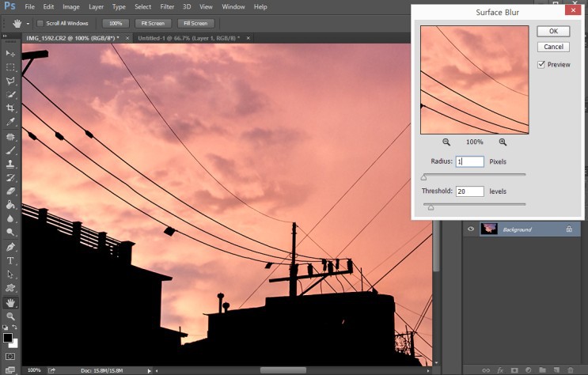588x375 pixels.
Task: Click zoom-in magnifier in Surface Blur dialog
Action: tap(503, 142)
